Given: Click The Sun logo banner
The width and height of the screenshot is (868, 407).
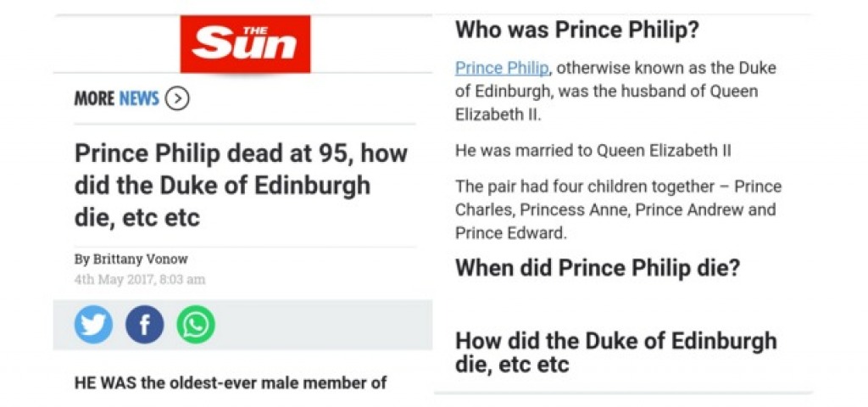Looking at the screenshot, I should [245, 44].
